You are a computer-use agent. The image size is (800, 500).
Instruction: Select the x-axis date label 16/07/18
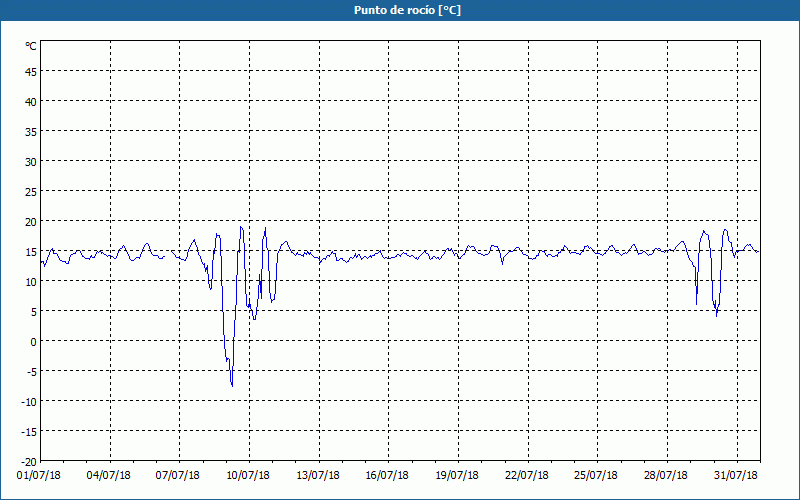pos(387,476)
